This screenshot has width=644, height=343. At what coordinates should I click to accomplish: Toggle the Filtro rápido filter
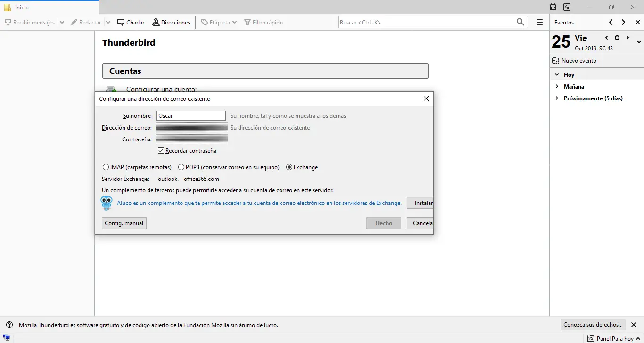coord(264,22)
